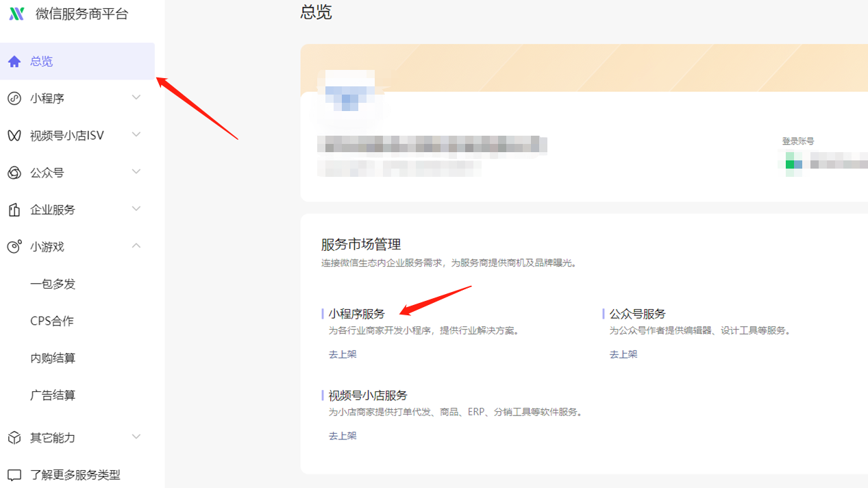The height and width of the screenshot is (488, 868).
Task: Click 去上架 under 视频号小店服务
Action: coord(343,436)
